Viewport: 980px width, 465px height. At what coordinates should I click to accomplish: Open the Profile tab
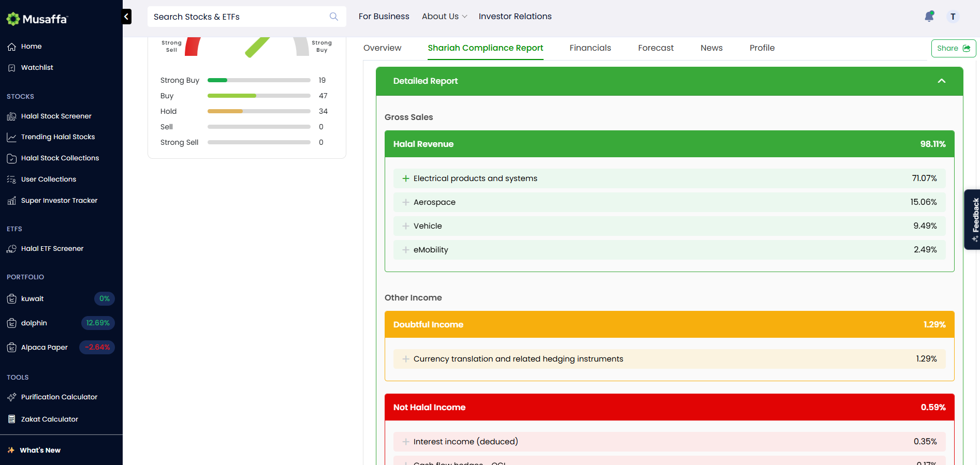[762, 48]
